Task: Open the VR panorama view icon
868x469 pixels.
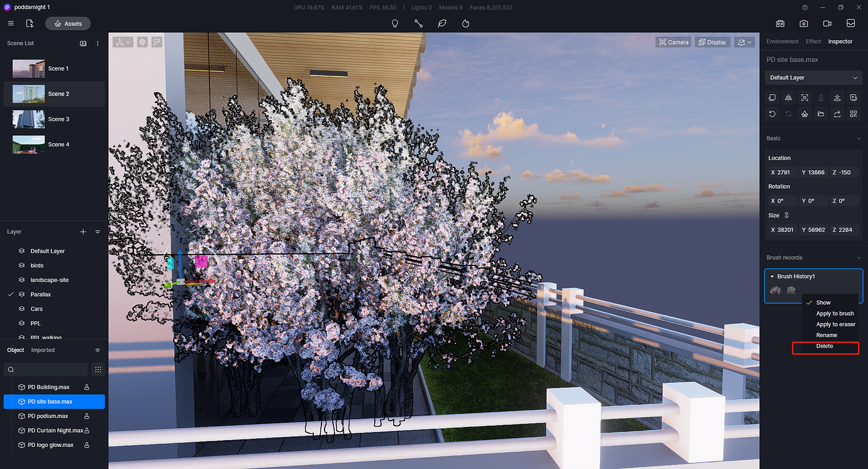Action: (780, 23)
